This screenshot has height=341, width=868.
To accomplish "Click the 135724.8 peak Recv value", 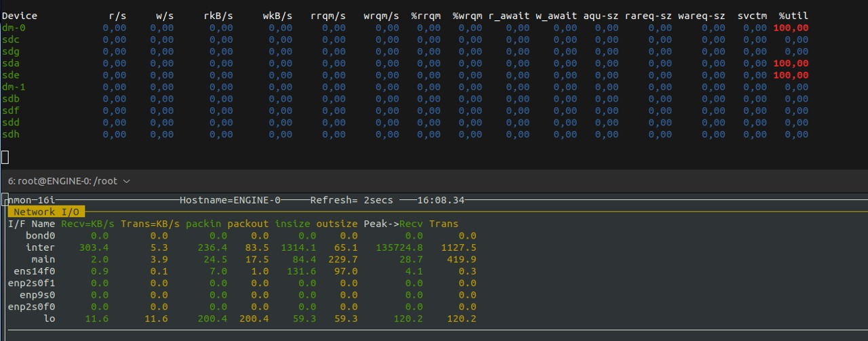I will (399, 247).
